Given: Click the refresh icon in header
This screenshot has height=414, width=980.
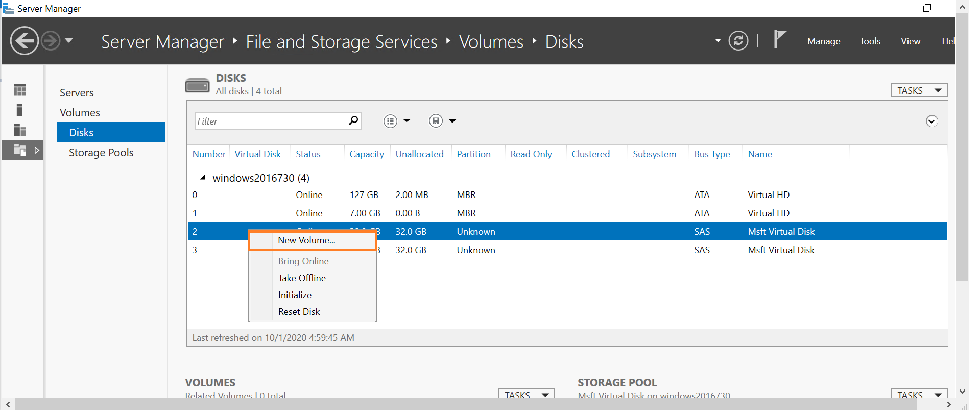Looking at the screenshot, I should click(738, 41).
